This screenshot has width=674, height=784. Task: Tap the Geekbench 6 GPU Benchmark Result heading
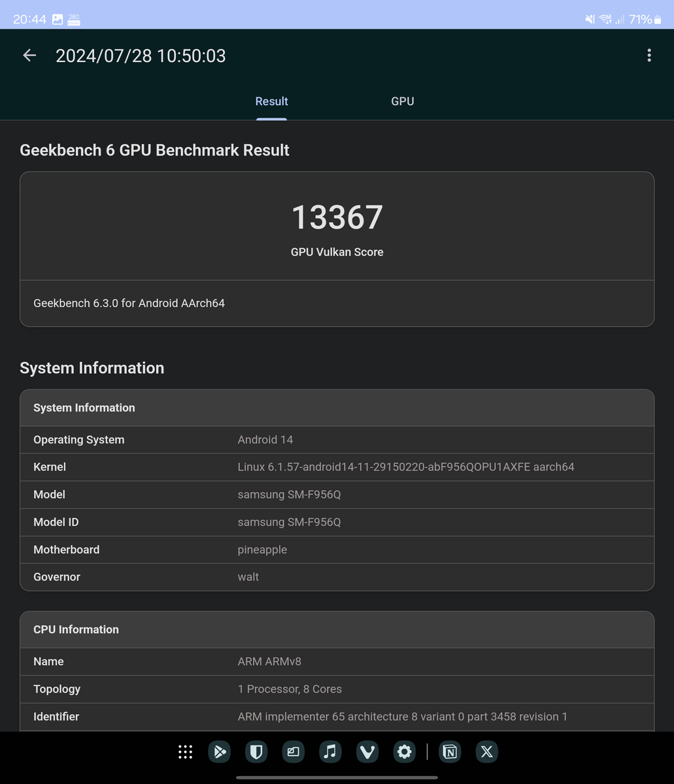click(x=154, y=150)
